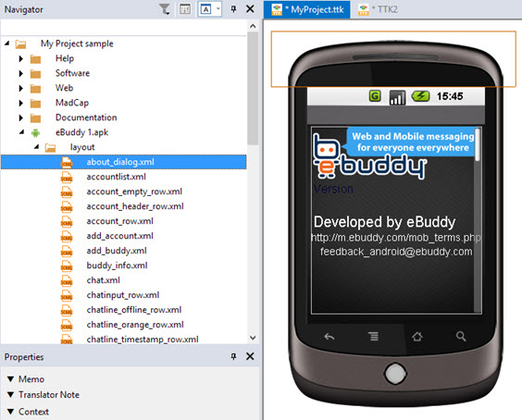Open chat.xml in the layout folder
This screenshot has width=522, height=420.
coord(104,280)
